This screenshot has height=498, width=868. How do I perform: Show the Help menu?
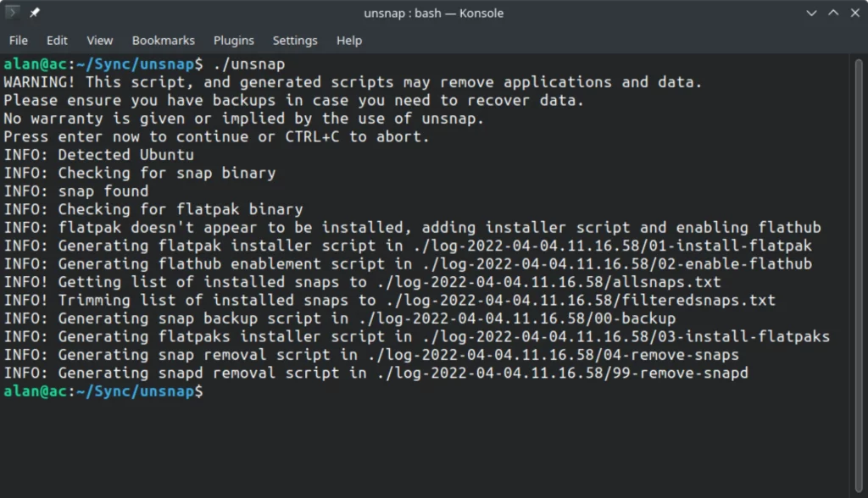tap(349, 41)
